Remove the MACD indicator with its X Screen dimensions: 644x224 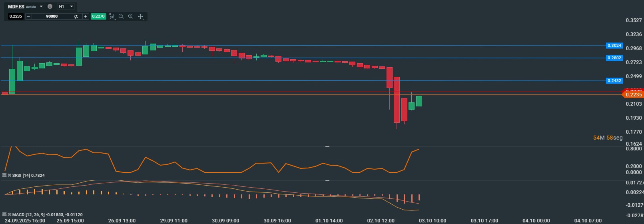click(9, 214)
